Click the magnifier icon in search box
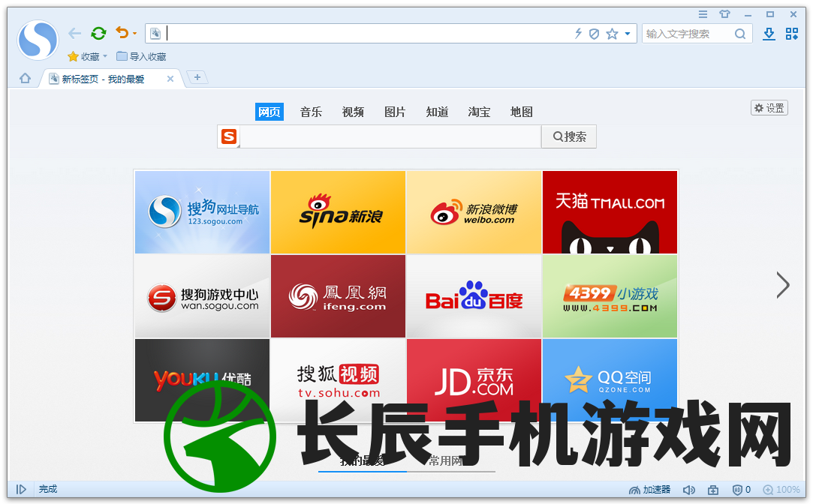Image resolution: width=813 pixels, height=504 pixels. [740, 34]
